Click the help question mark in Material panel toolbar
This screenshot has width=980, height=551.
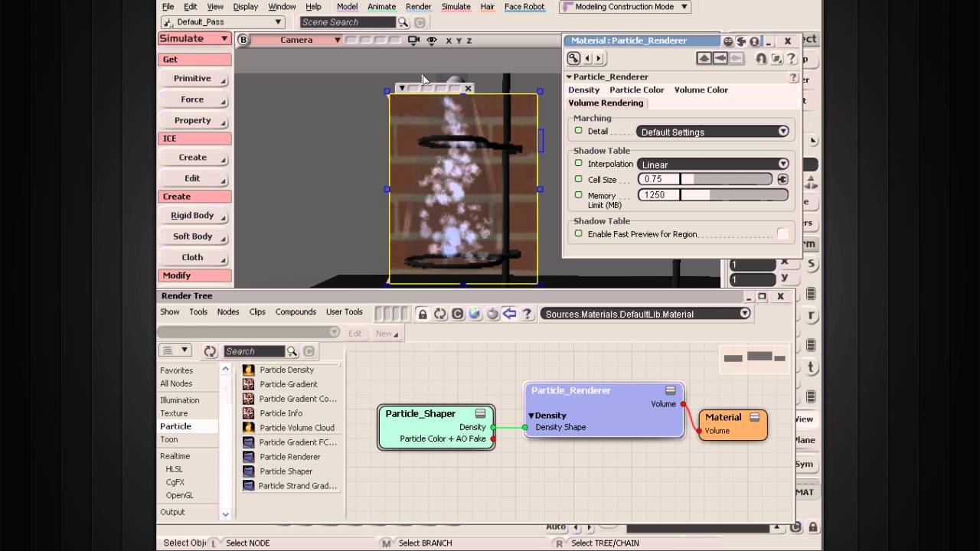[x=791, y=58]
